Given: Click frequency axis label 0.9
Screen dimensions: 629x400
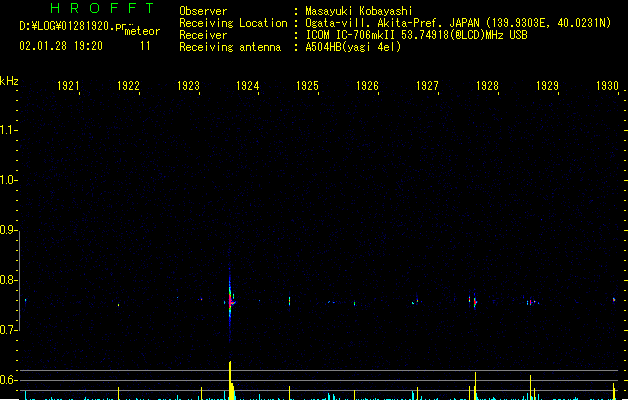Looking at the screenshot, I should tap(8, 230).
